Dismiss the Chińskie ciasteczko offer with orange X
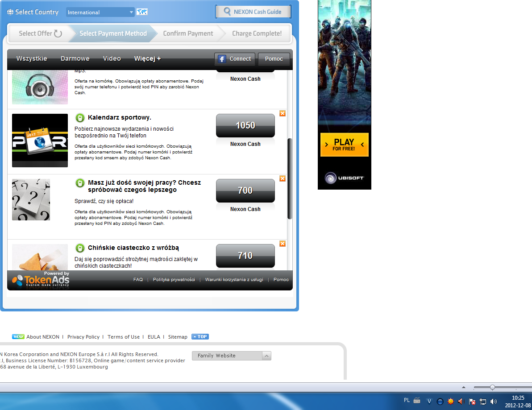The height and width of the screenshot is (410, 532). pyautogui.click(x=282, y=244)
